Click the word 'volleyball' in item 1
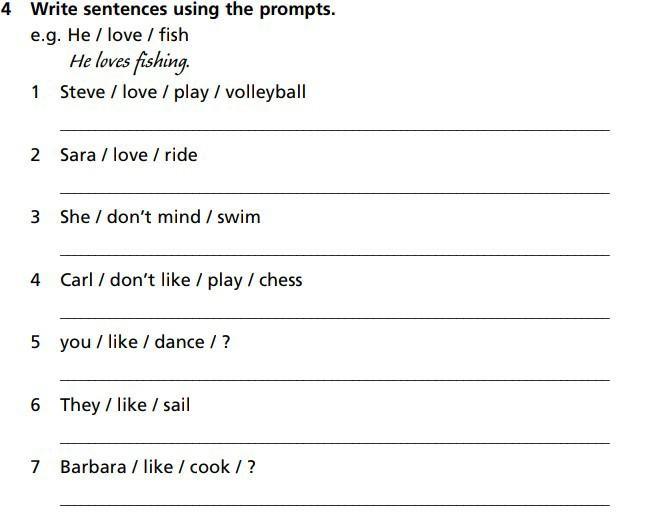The width and height of the screenshot is (669, 522). click(266, 92)
